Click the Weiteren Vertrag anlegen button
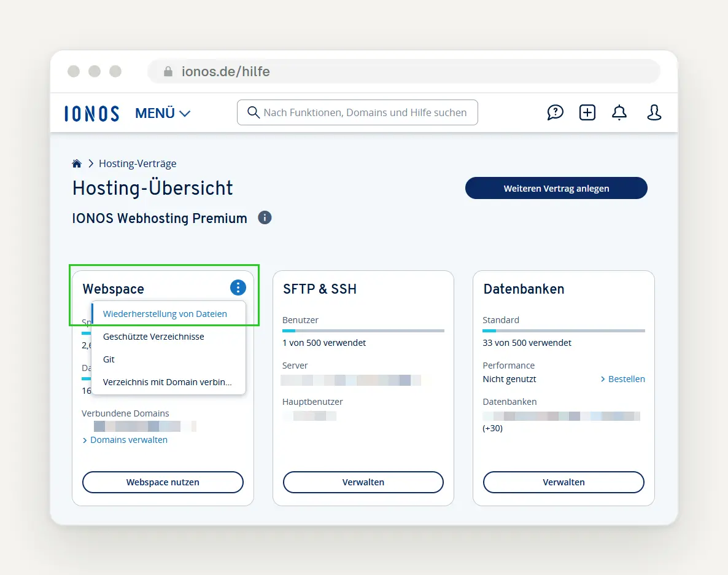 pyautogui.click(x=556, y=188)
